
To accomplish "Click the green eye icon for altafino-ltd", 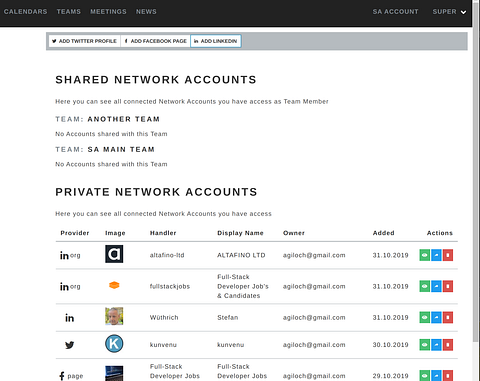I will [x=424, y=255].
